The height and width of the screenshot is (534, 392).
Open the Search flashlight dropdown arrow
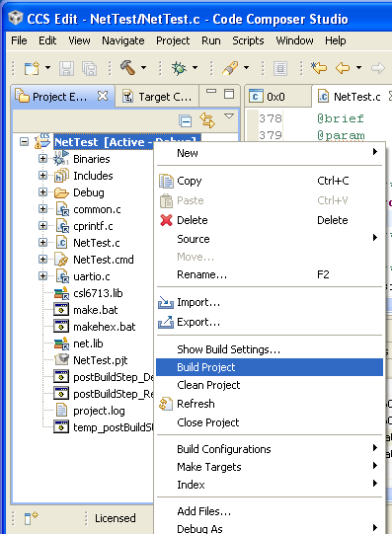246,68
